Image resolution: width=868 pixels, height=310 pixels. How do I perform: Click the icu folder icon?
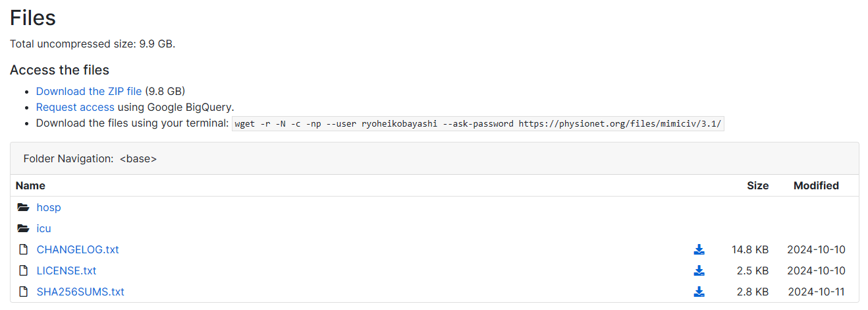click(24, 228)
